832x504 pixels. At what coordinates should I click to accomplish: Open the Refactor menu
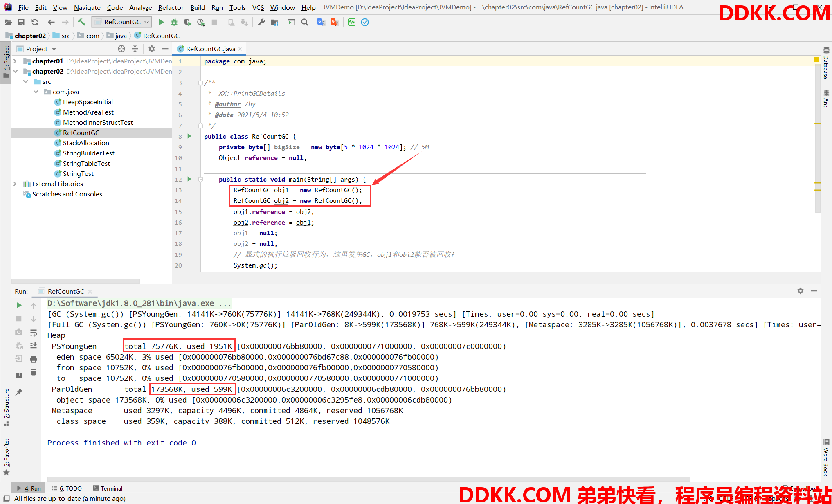click(x=171, y=7)
